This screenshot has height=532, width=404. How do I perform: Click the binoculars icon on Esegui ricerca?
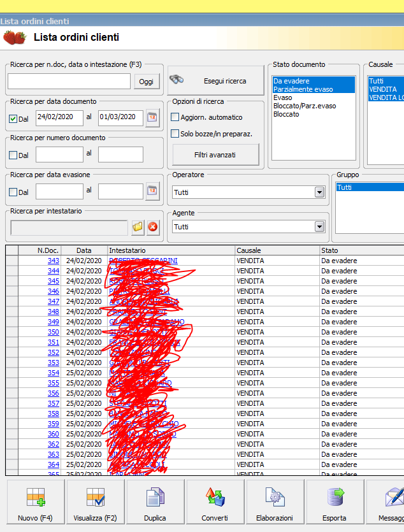point(177,80)
